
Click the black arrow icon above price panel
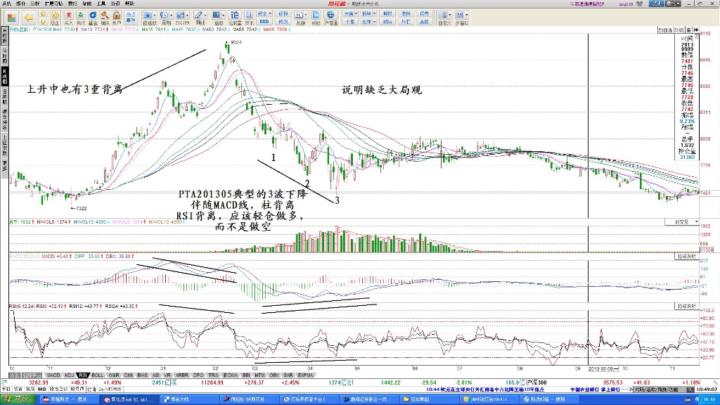(697, 30)
